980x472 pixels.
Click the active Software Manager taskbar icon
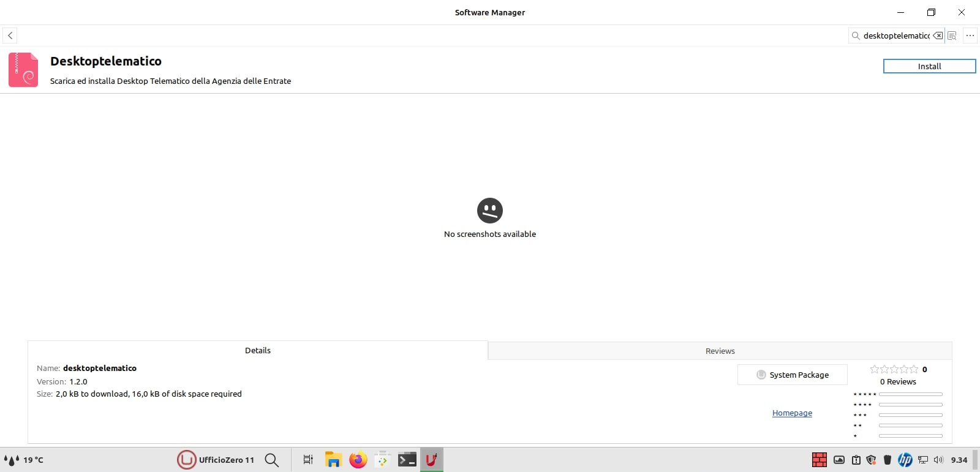[x=432, y=460]
